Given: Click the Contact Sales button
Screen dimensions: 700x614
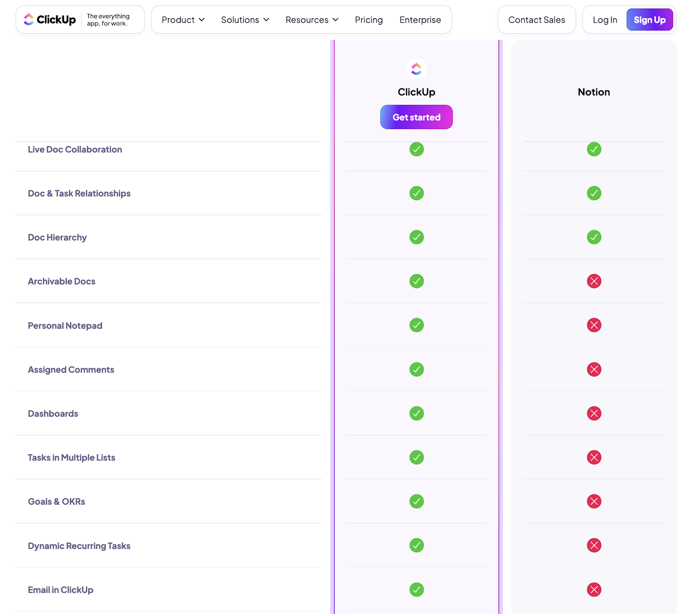Looking at the screenshot, I should tap(537, 20).
